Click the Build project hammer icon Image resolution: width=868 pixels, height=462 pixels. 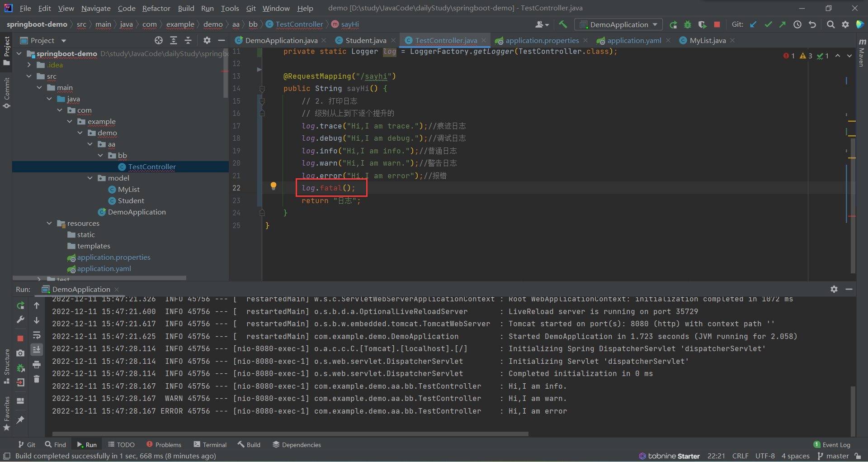(563, 24)
